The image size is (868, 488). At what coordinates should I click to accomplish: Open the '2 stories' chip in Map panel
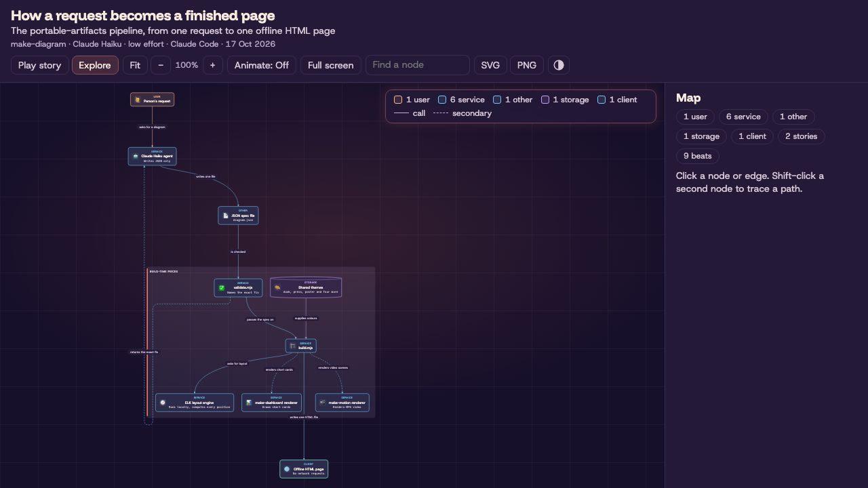click(x=802, y=136)
